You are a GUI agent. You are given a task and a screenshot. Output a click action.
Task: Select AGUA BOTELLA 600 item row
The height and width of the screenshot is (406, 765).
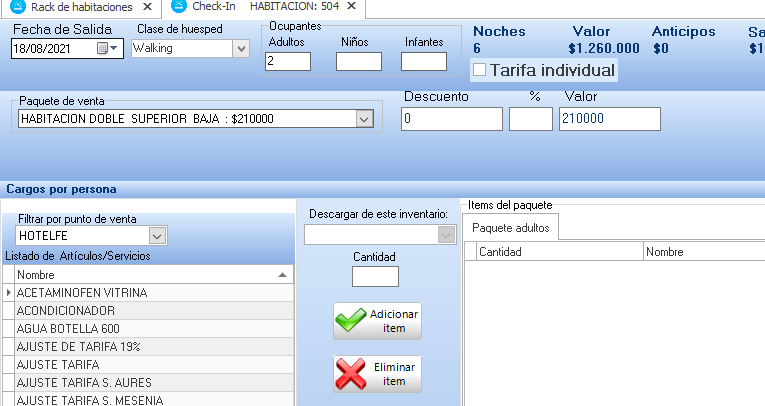[x=68, y=329]
